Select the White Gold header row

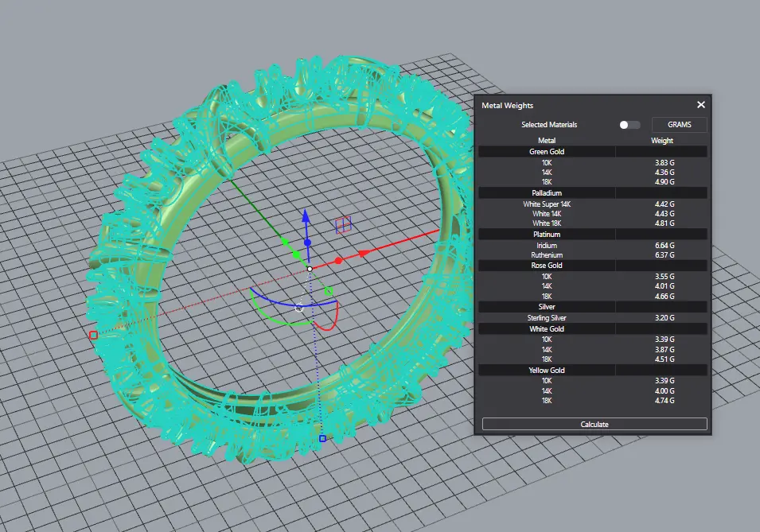tap(593, 328)
